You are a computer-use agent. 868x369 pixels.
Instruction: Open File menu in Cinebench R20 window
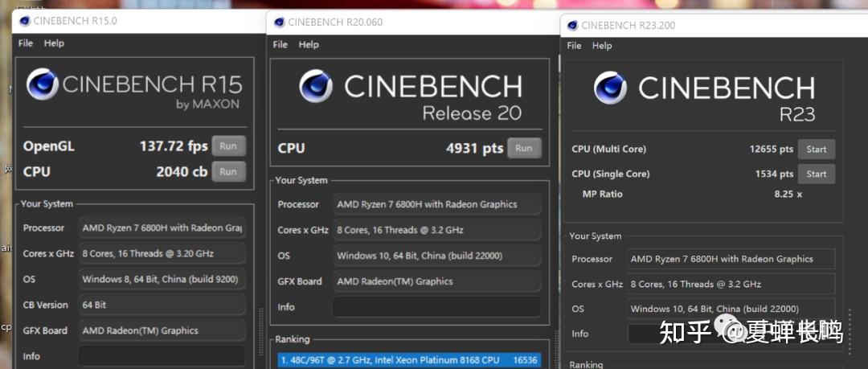[280, 44]
